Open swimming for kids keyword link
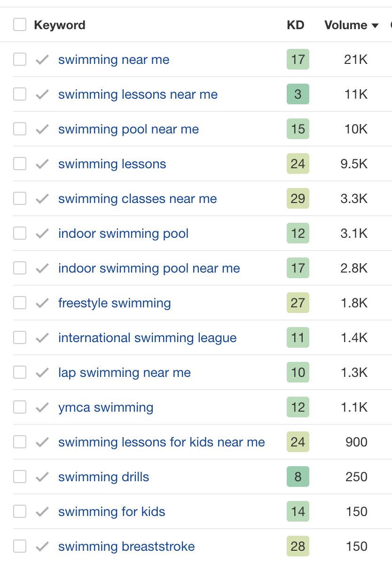 click(112, 512)
